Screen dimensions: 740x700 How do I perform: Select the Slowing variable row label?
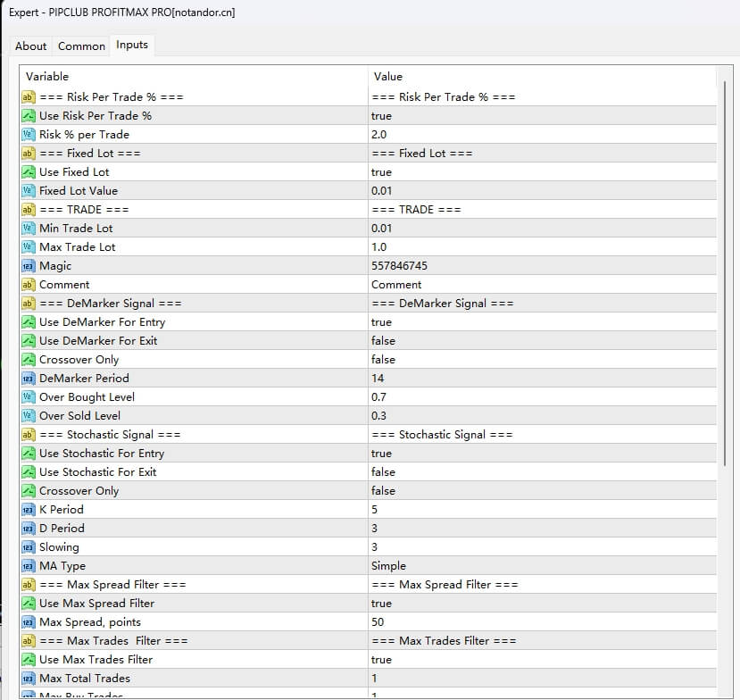click(x=59, y=547)
